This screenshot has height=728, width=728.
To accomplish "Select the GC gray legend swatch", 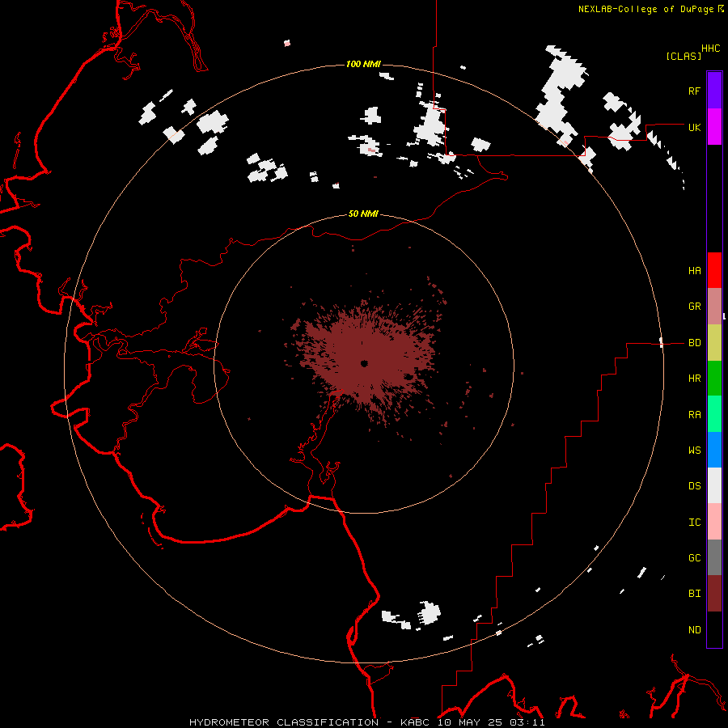I will (714, 557).
